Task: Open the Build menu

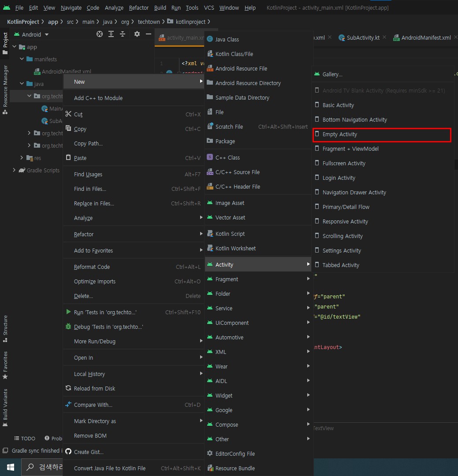Action: 160,7
